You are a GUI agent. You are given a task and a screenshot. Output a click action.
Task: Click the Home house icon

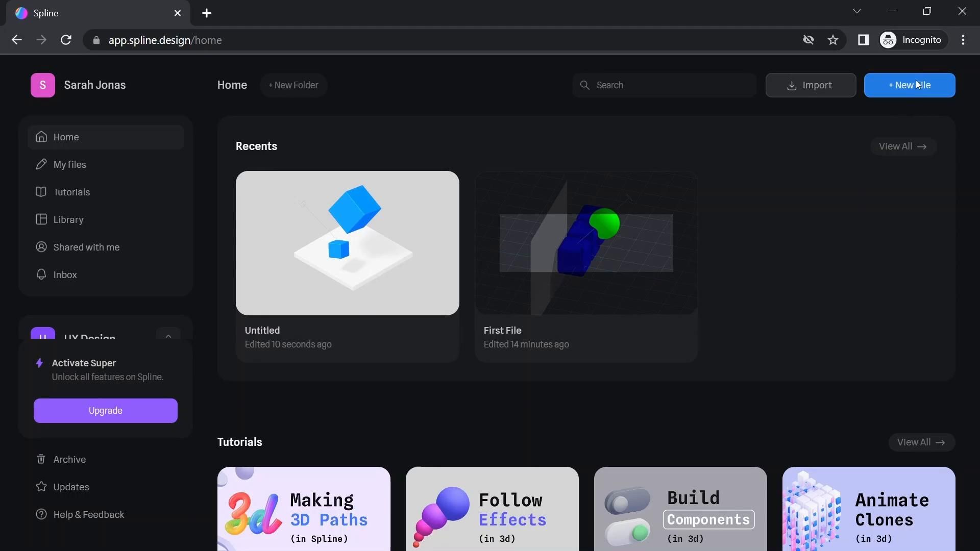tap(41, 137)
